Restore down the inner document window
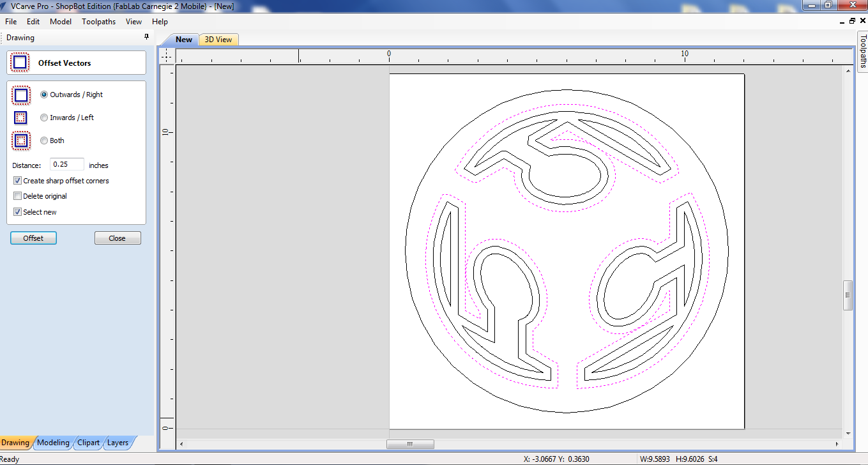The image size is (868, 465). [852, 21]
